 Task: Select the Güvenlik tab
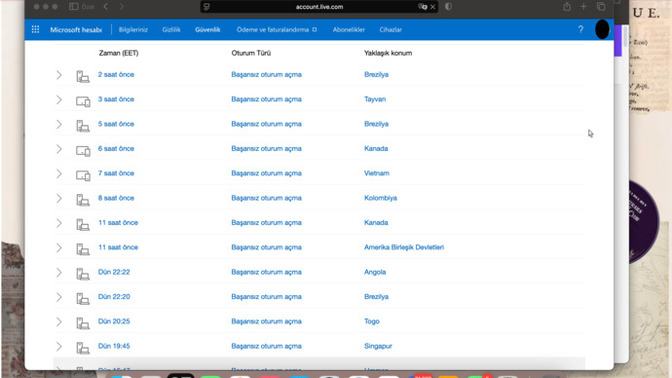point(207,30)
